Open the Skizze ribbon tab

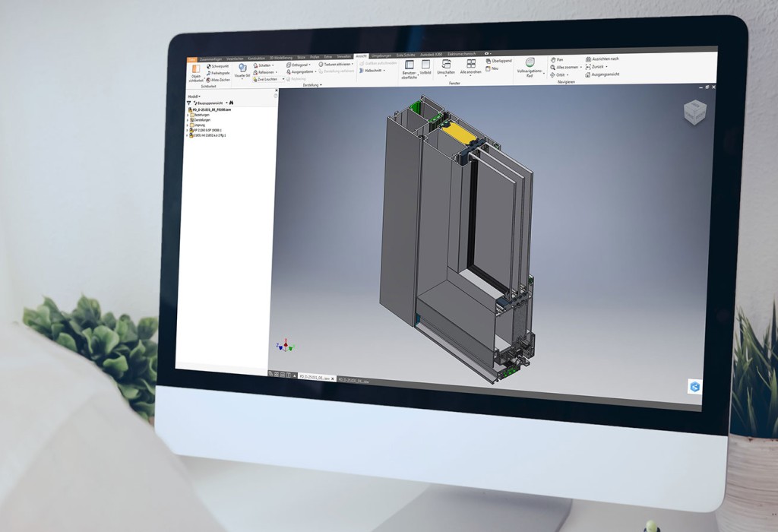302,56
